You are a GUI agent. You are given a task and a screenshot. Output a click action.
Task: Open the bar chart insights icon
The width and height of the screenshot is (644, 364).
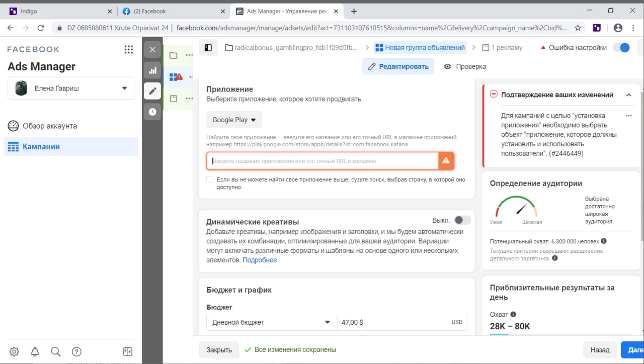point(152,70)
